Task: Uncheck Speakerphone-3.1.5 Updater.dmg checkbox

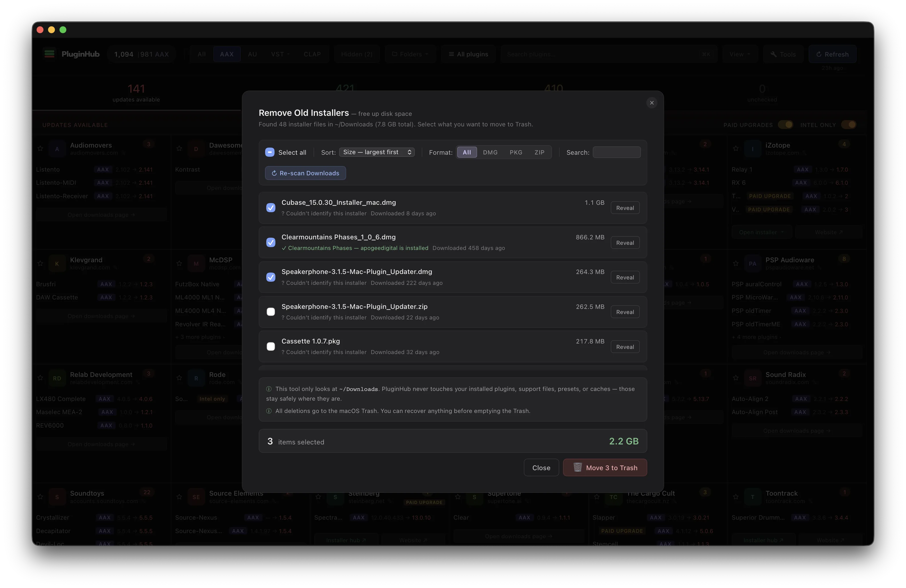Action: point(271,277)
